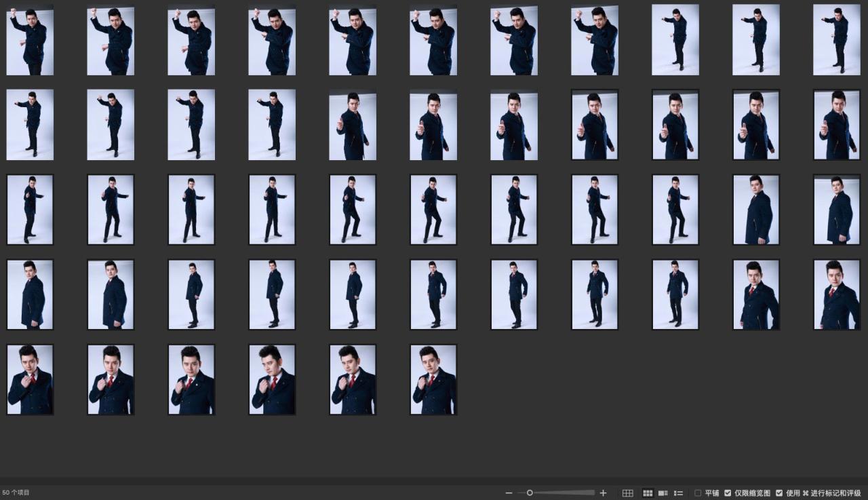The image size is (868, 500).
Task: Uncheck the 仅限缩览图 checkbox
Action: tap(728, 493)
